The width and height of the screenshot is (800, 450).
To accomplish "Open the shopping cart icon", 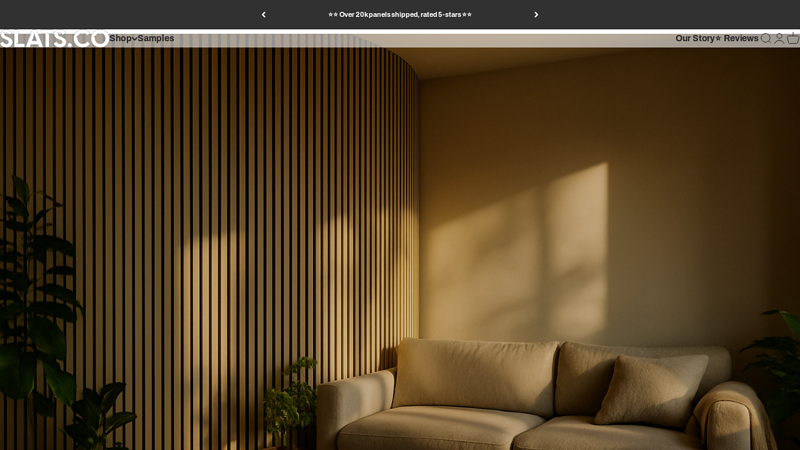I will 793,38.
